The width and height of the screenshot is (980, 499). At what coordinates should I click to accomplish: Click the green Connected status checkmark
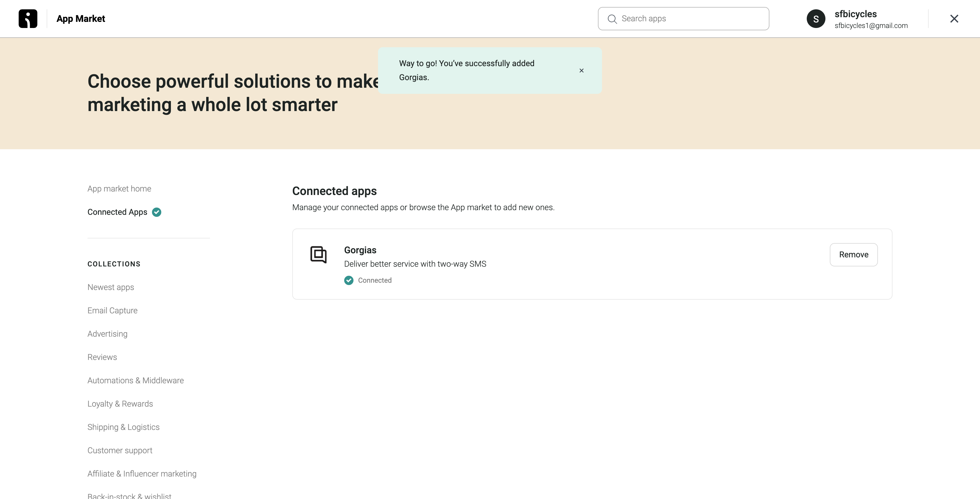(349, 280)
